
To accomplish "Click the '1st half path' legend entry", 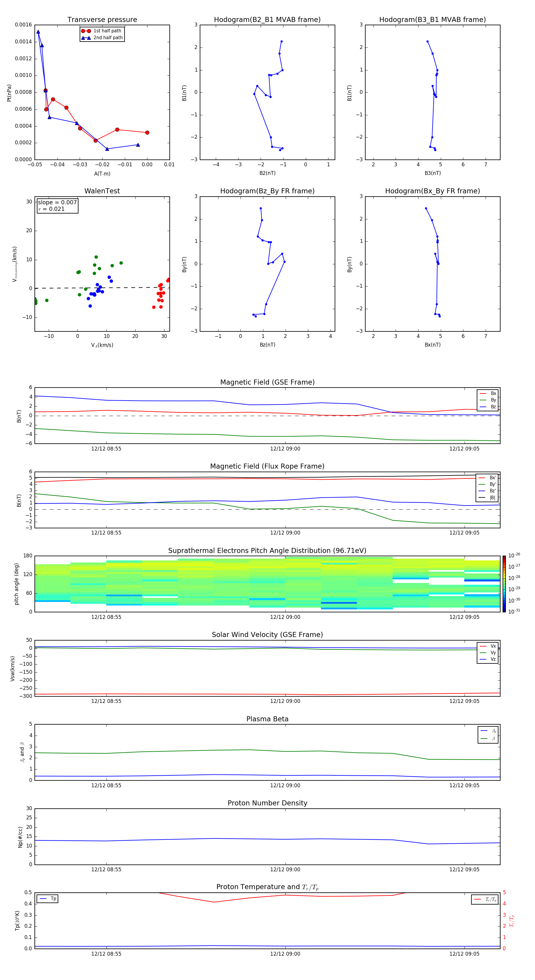I will (102, 31).
